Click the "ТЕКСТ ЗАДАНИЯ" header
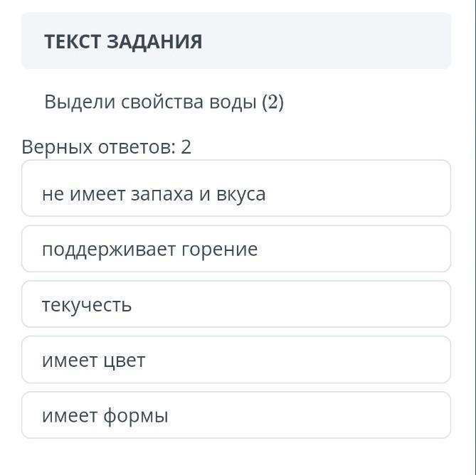 pos(123,41)
